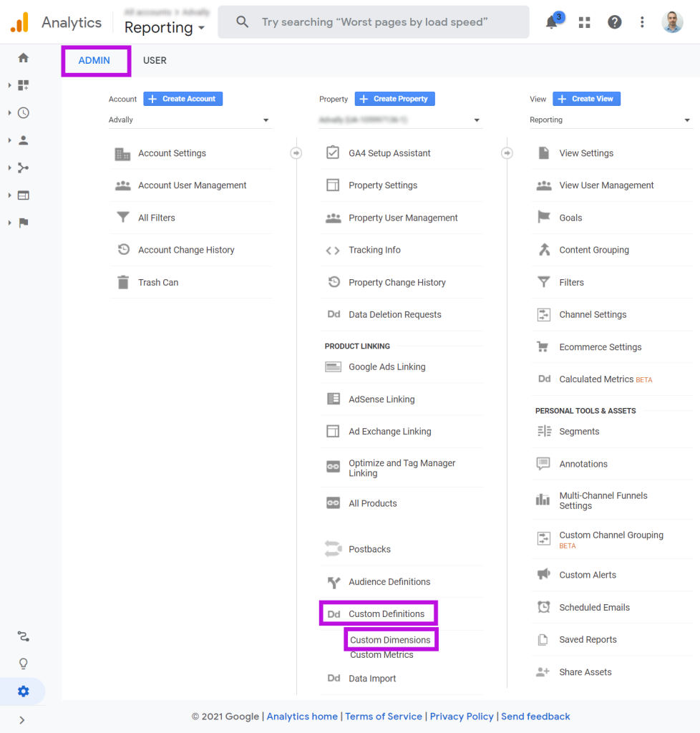
Task: Open Customization dashboard icon in sidebar
Action: click(x=24, y=85)
